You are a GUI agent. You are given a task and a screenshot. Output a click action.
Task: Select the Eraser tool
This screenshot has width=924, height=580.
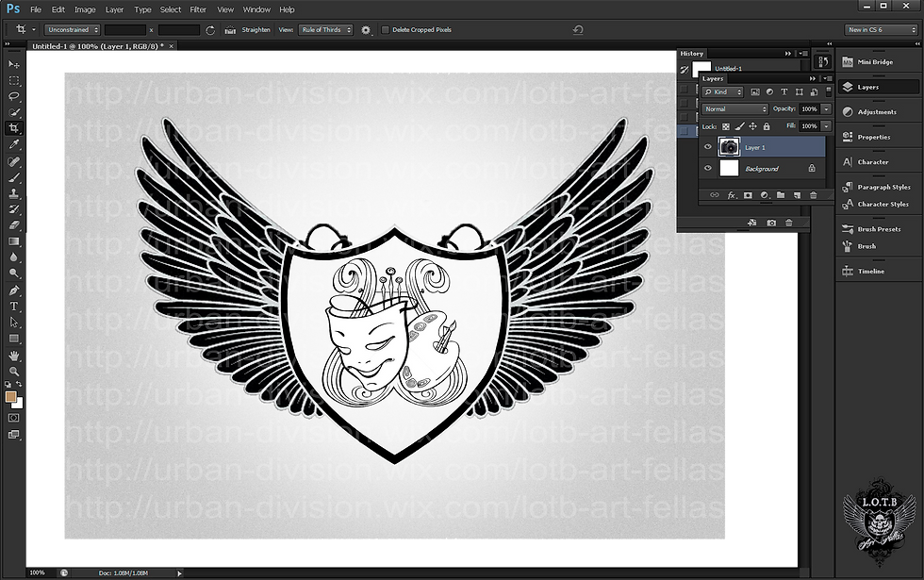[x=14, y=225]
